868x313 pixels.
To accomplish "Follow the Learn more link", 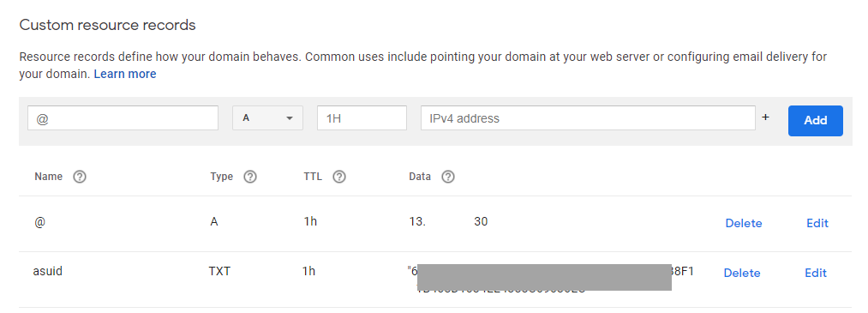I will (125, 75).
